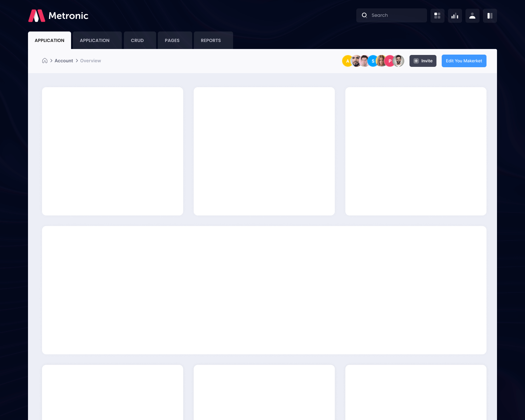Select the blue 'S' avatar
Image resolution: width=525 pixels, height=420 pixels.
pos(373,61)
